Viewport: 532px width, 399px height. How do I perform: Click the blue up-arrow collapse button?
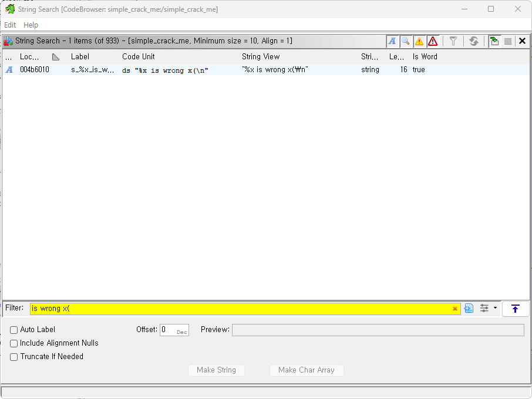click(x=515, y=309)
